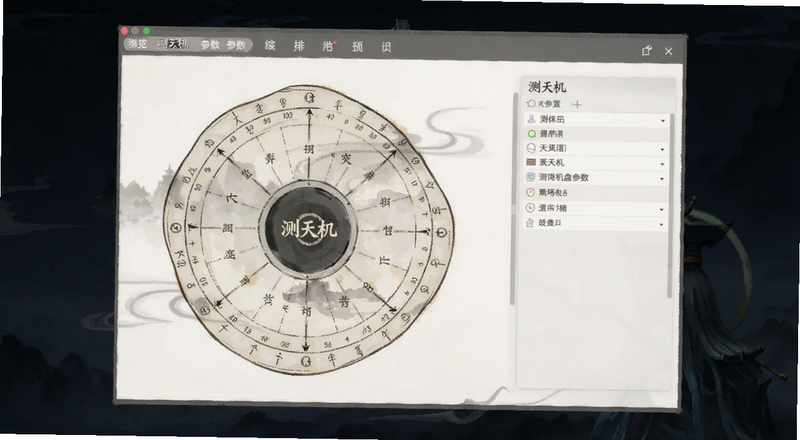Image resolution: width=800 pixels, height=440 pixels.
Task: Close the window with the X button
Action: 669,51
